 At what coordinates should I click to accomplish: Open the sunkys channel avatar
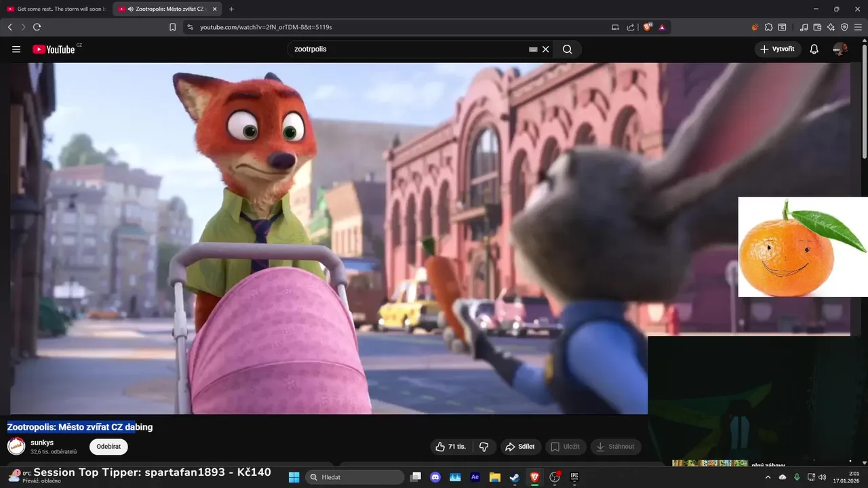pyautogui.click(x=16, y=446)
